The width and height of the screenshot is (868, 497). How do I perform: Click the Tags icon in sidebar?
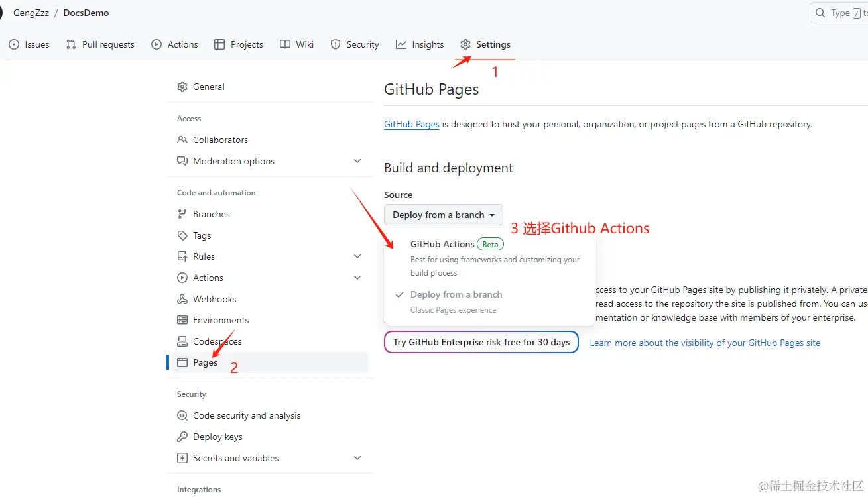pyautogui.click(x=182, y=235)
